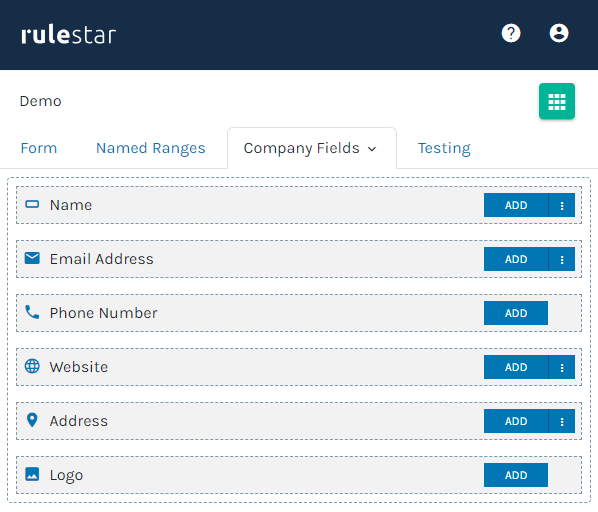Open more options for Email Address field
The width and height of the screenshot is (598, 512).
tap(562, 259)
